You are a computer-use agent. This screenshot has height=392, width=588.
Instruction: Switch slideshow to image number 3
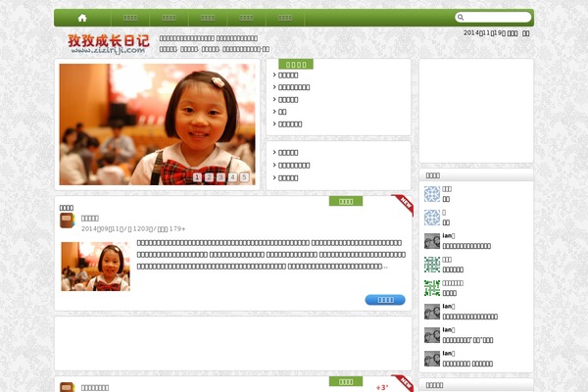pyautogui.click(x=220, y=177)
